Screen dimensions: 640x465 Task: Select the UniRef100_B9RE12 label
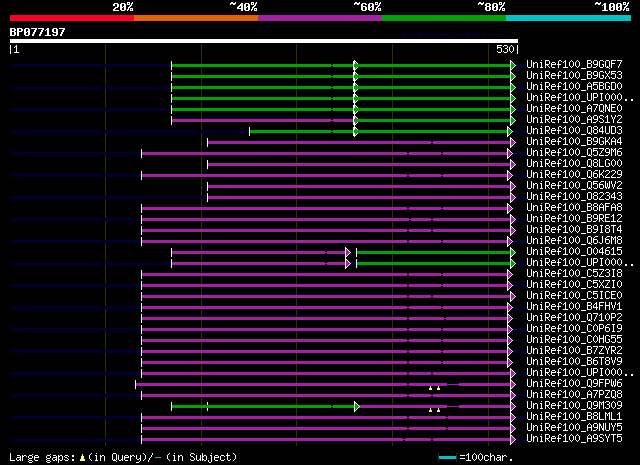pyautogui.click(x=574, y=219)
